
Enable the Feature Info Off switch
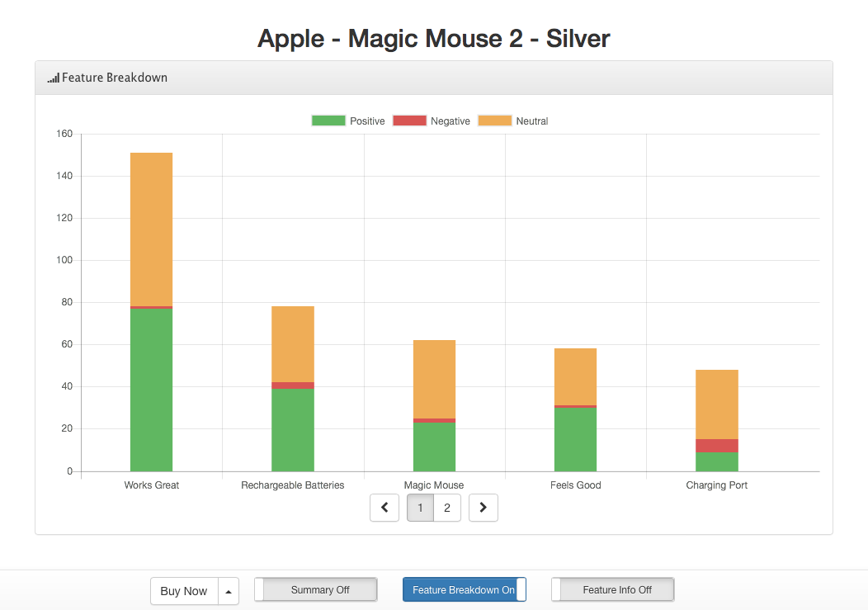[613, 589]
